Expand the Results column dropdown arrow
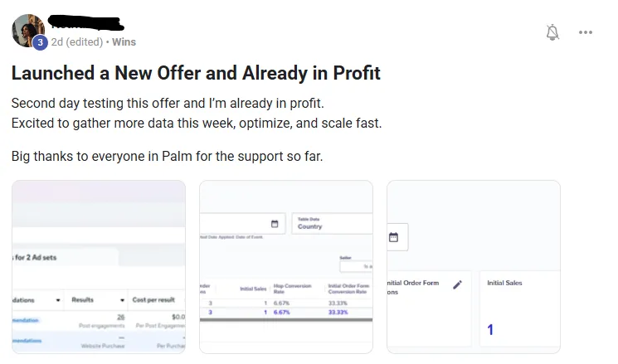Viewport: 618px width, 364px height. [x=123, y=299]
